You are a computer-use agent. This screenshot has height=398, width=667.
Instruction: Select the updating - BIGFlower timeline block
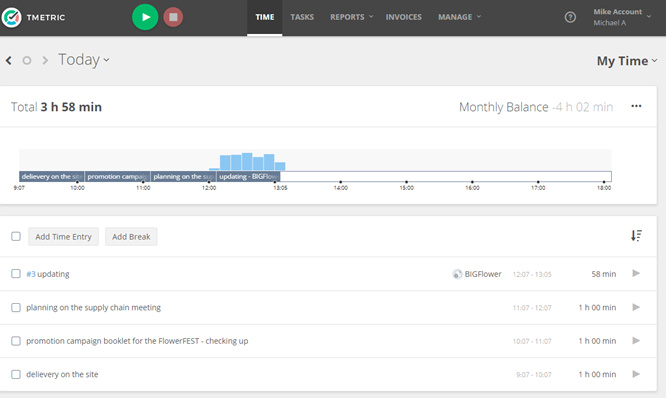point(248,176)
